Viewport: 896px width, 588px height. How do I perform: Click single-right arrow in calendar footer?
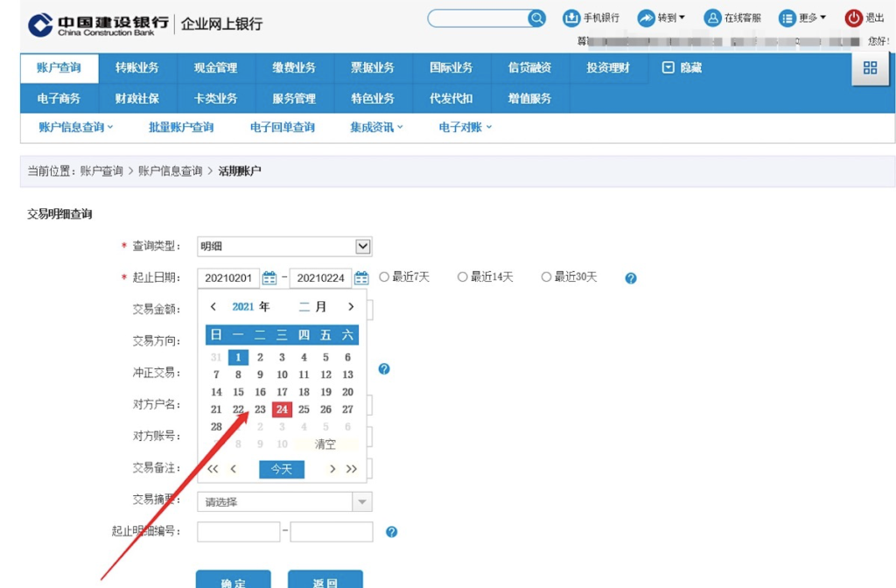pyautogui.click(x=332, y=469)
